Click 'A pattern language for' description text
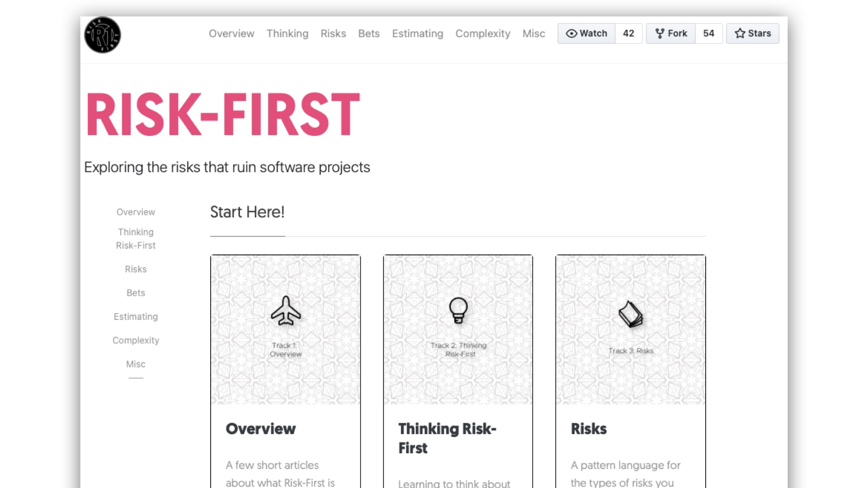868x488 pixels. pos(625,465)
